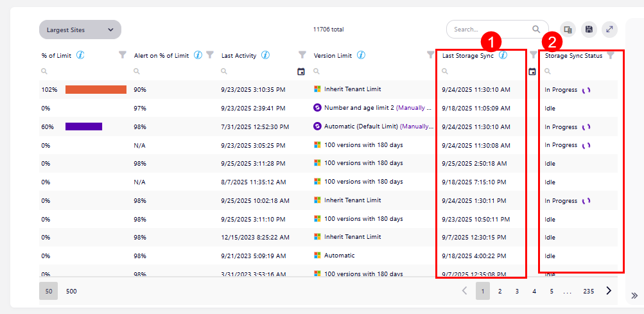This screenshot has height=314, width=644.
Task: Click 12/15/2023 8:25:22 AM activity cell
Action: pyautogui.click(x=255, y=237)
